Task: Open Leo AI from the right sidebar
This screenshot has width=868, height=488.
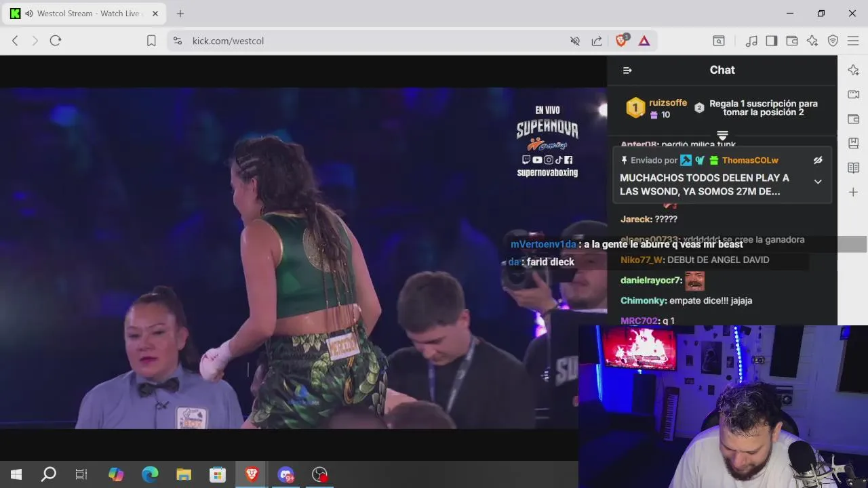Action: 853,70
